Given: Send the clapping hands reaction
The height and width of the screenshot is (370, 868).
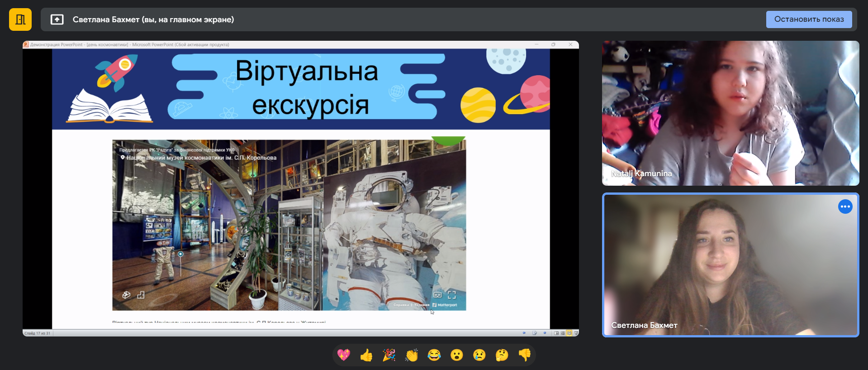Looking at the screenshot, I should point(412,355).
